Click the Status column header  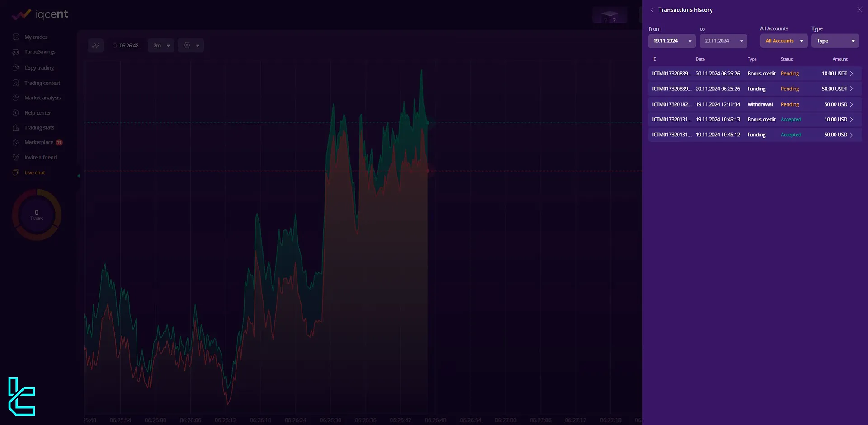787,59
